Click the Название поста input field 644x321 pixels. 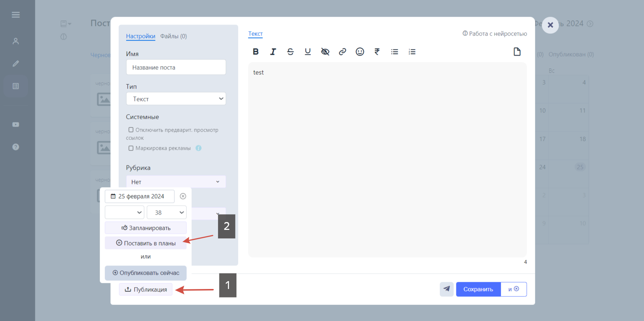[176, 67]
